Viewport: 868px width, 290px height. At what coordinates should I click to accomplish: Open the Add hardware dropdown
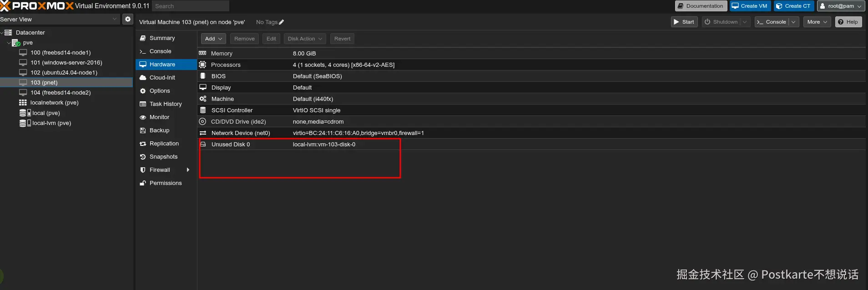(213, 39)
